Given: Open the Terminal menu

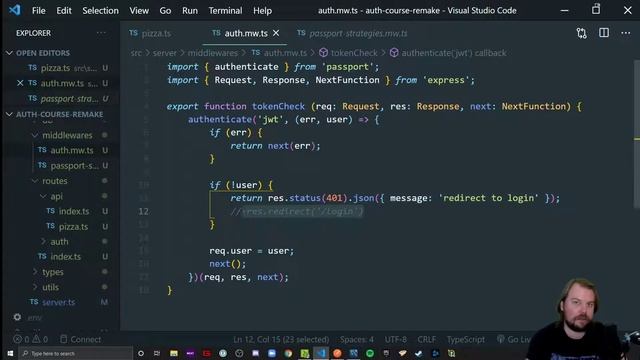Looking at the screenshot, I should pyautogui.click(x=225, y=11).
